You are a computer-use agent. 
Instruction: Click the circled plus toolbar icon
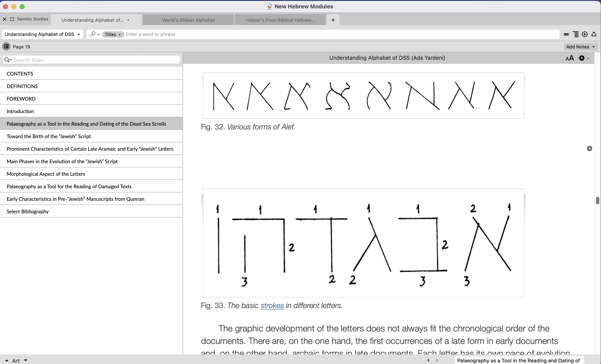tap(584, 34)
